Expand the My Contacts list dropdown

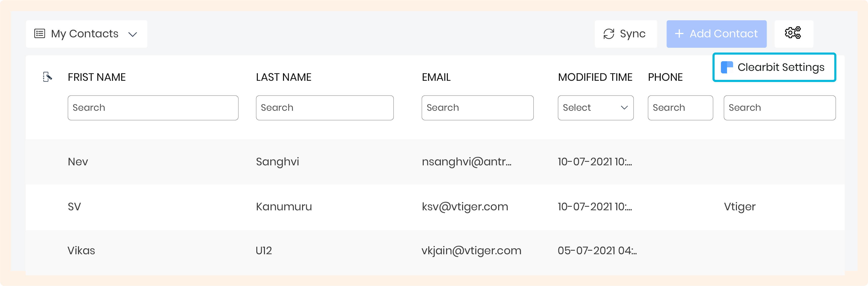132,34
